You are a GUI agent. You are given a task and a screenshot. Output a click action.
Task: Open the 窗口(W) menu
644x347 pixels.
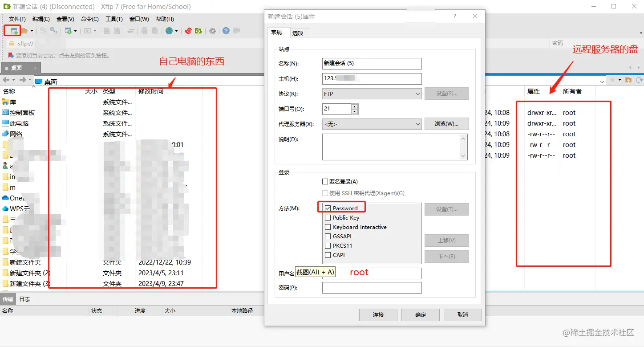pos(139,19)
